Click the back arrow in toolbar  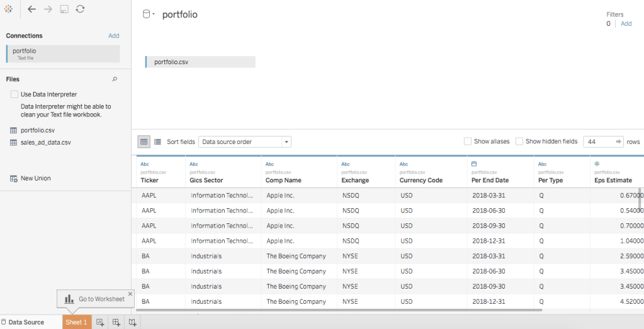(31, 9)
